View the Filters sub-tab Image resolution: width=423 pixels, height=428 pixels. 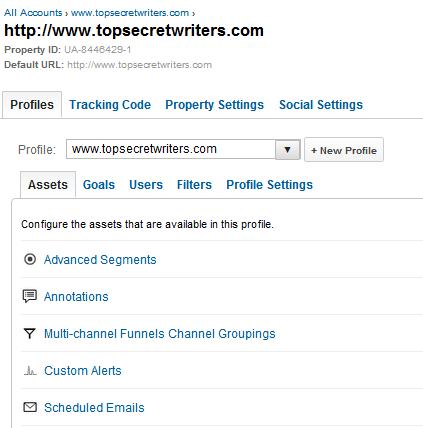pos(194,185)
